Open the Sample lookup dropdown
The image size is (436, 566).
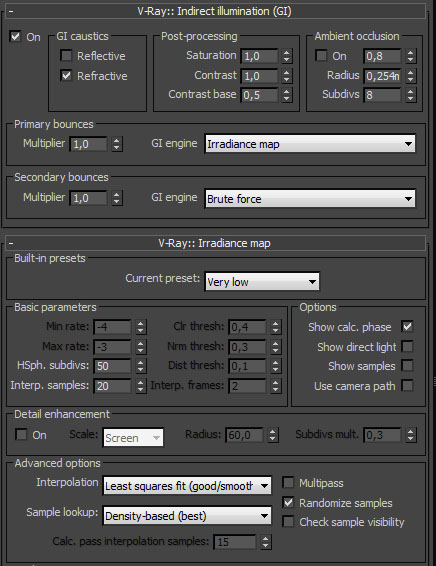187,515
